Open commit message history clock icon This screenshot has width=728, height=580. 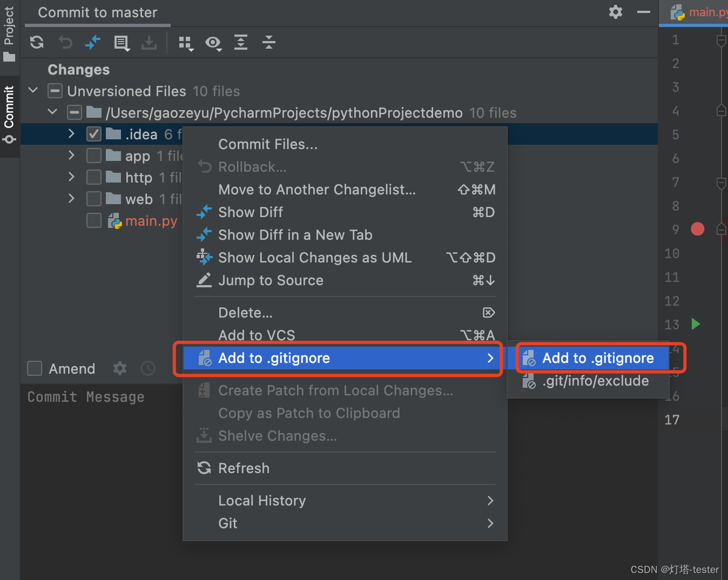[148, 368]
